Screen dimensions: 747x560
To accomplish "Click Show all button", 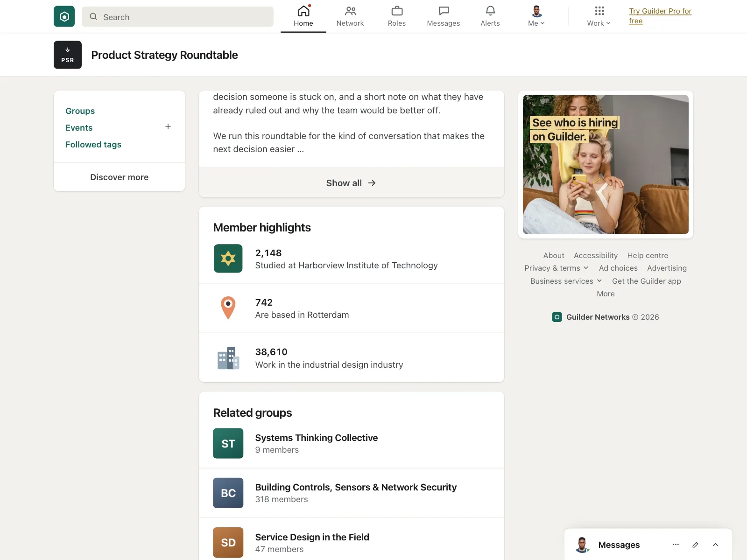I will click(352, 183).
